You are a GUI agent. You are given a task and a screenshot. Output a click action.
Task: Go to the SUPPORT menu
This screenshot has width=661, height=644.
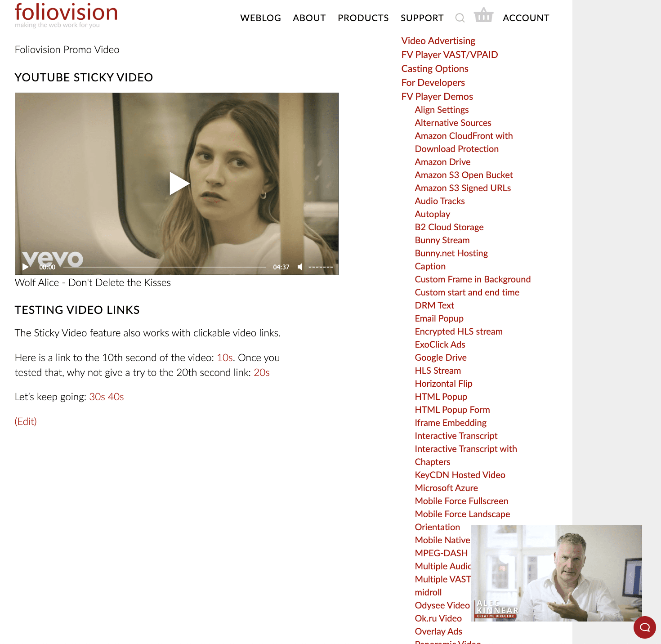coord(422,18)
